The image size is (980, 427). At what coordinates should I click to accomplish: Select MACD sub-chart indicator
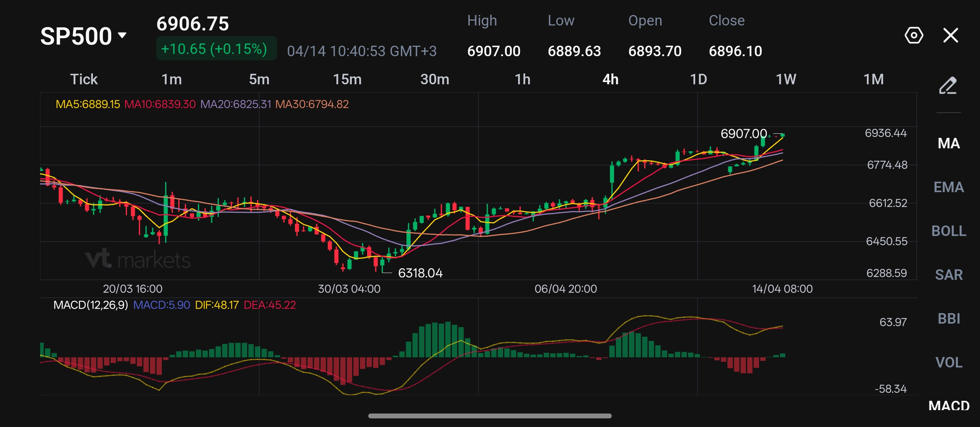point(949,406)
